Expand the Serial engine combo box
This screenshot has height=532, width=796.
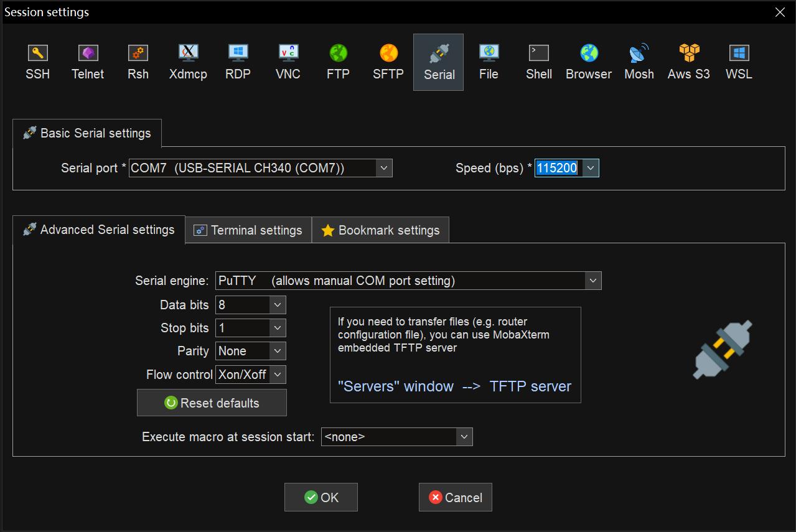pyautogui.click(x=593, y=281)
